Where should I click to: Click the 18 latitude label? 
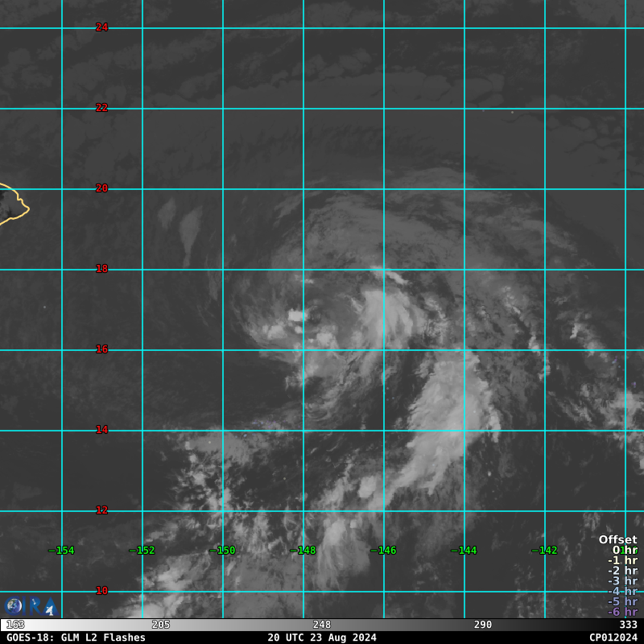coord(101,269)
